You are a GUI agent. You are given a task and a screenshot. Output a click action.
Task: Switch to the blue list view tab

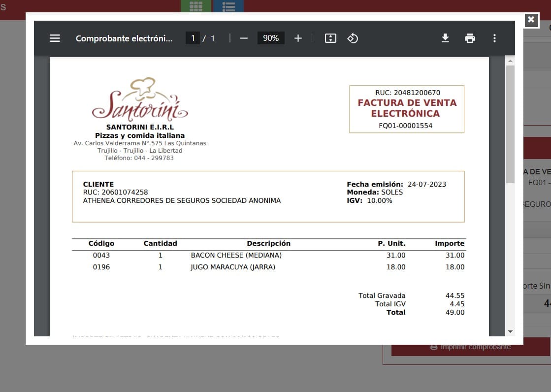coord(228,6)
